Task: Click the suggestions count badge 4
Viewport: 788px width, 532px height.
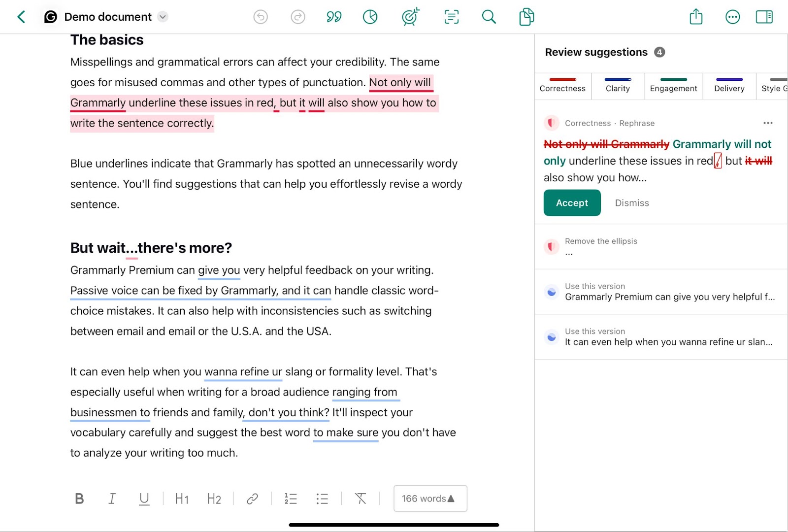Action: 659,52
